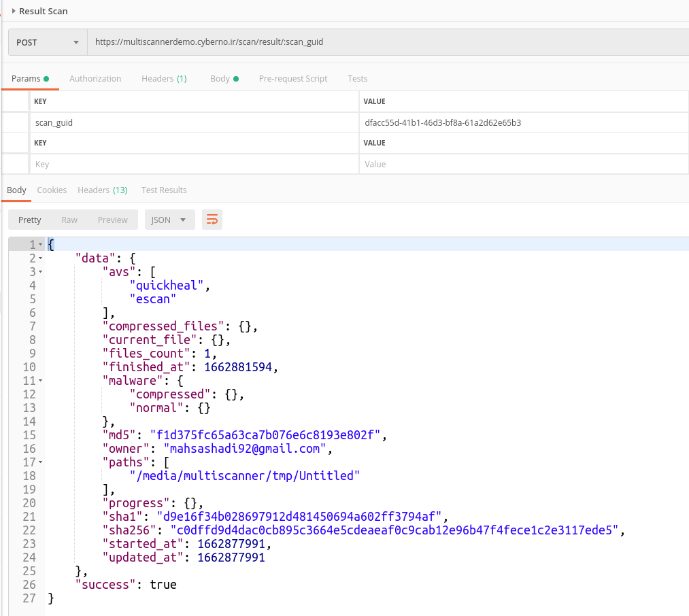689x616 pixels.
Task: Open the Test Results tab
Action: click(x=164, y=190)
